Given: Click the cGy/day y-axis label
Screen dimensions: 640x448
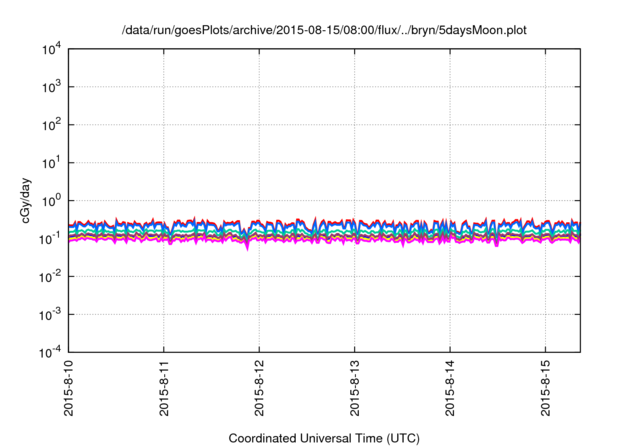Looking at the screenshot, I should (26, 200).
